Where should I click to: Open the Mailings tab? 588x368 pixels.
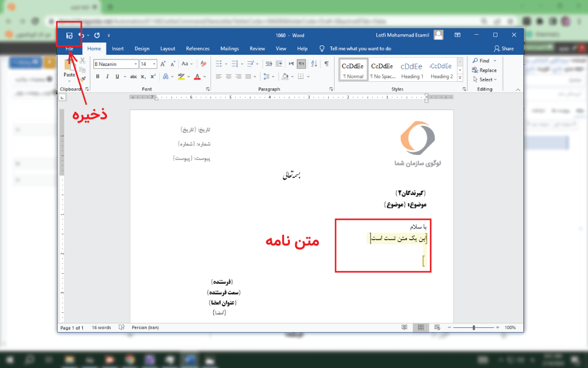229,48
